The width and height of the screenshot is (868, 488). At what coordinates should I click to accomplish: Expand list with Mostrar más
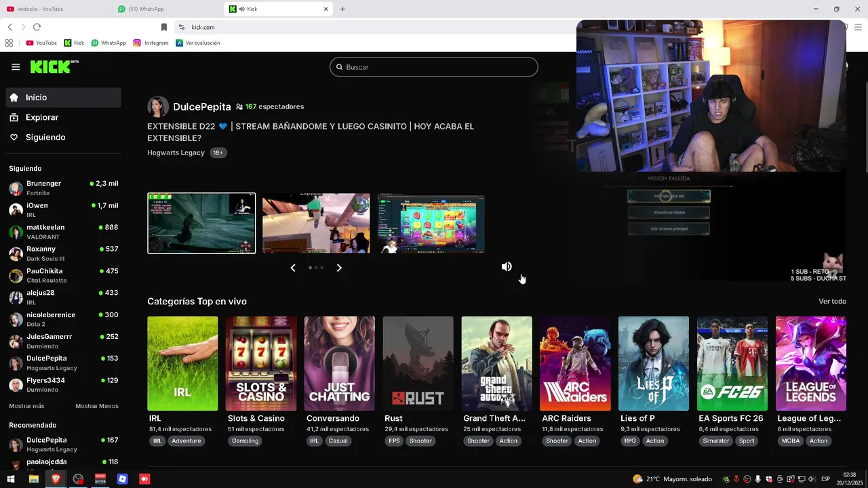[26, 406]
